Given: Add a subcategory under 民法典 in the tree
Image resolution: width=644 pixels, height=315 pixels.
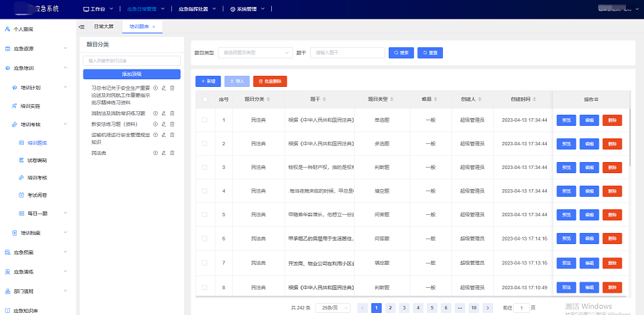Looking at the screenshot, I should coord(156,153).
